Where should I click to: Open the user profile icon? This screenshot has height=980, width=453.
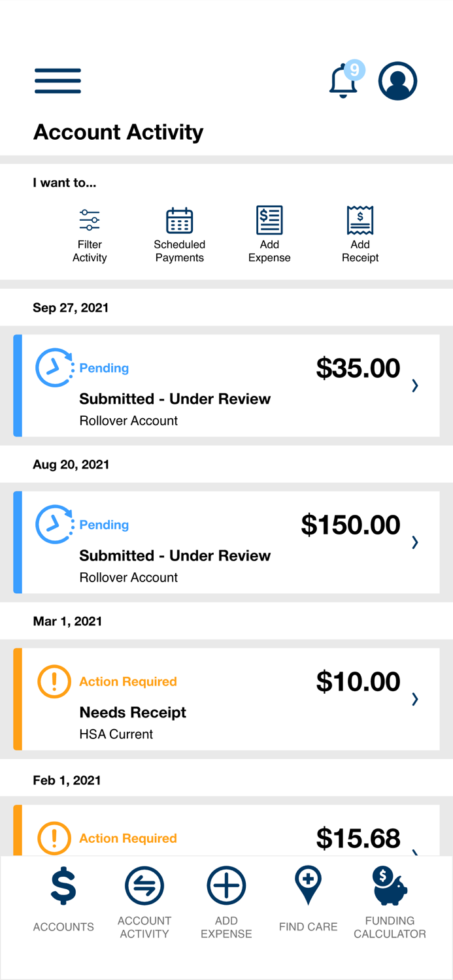pos(397,81)
